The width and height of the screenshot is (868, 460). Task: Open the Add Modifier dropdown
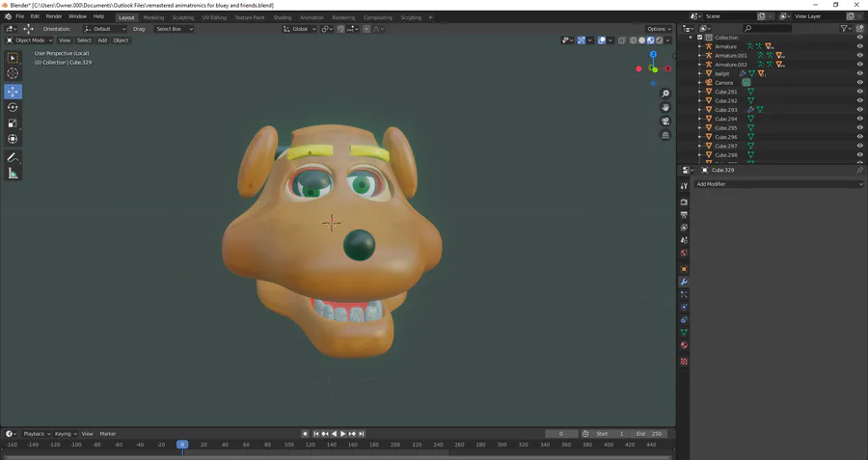click(779, 184)
